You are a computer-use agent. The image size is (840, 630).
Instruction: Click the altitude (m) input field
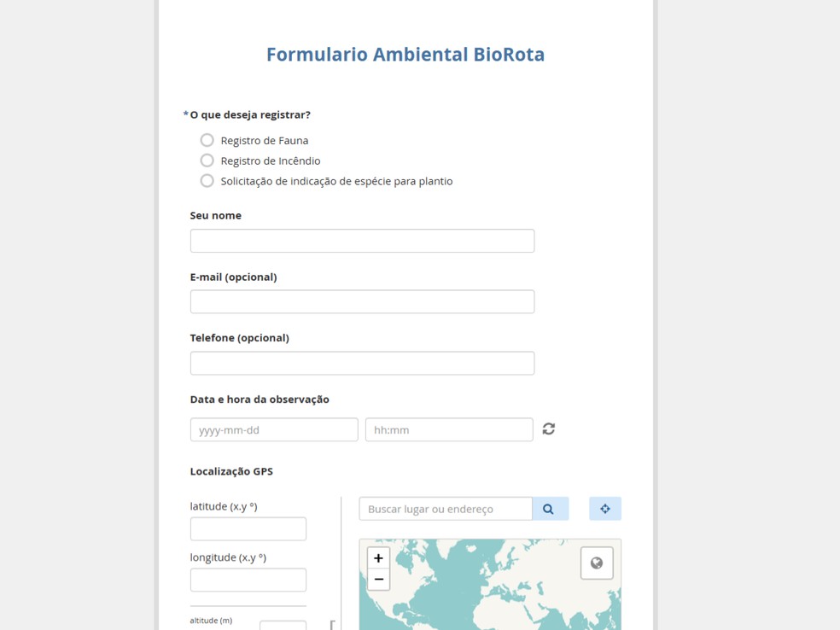[283, 625]
